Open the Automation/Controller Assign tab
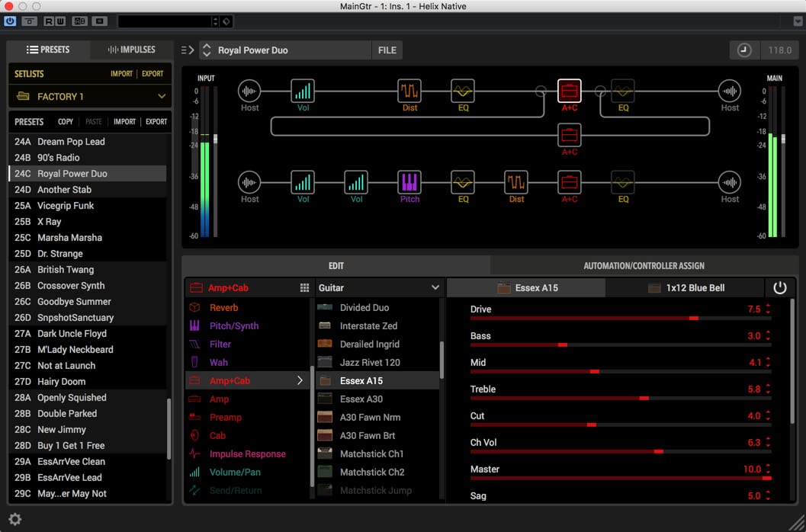The width and height of the screenshot is (806, 532). tap(644, 266)
